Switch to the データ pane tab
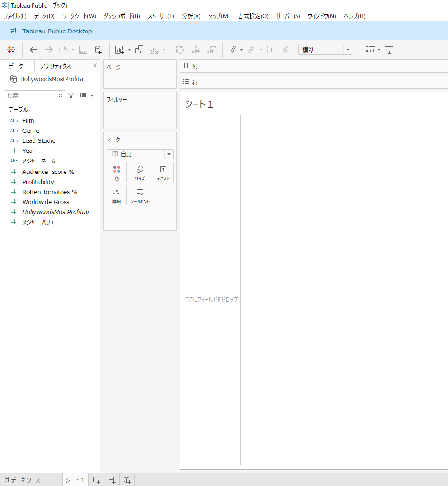This screenshot has width=448, height=486. pyautogui.click(x=16, y=66)
